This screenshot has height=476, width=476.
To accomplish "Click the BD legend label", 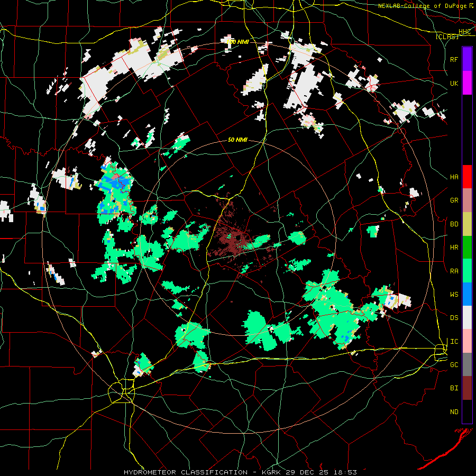I will 454,224.
